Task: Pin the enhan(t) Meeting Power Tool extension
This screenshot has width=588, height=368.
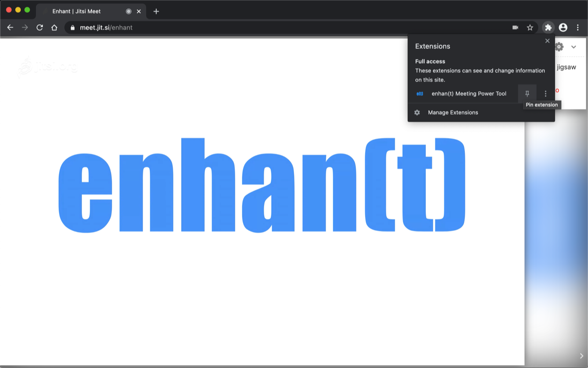Action: pyautogui.click(x=527, y=94)
